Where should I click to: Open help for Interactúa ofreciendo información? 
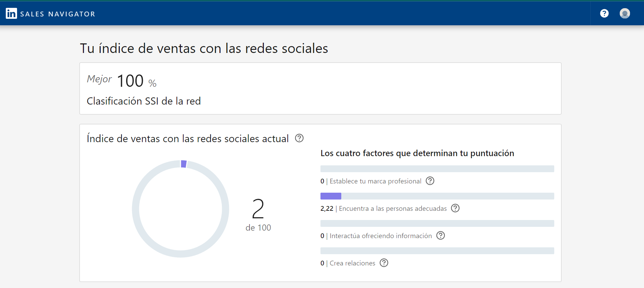441,235
